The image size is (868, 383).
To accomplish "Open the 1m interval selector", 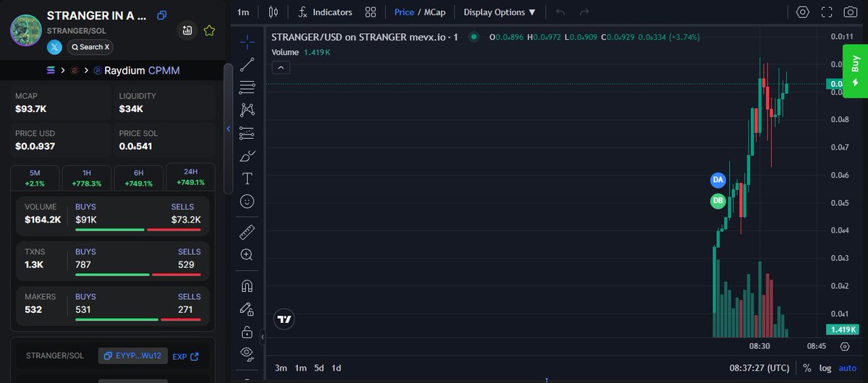I will [243, 12].
